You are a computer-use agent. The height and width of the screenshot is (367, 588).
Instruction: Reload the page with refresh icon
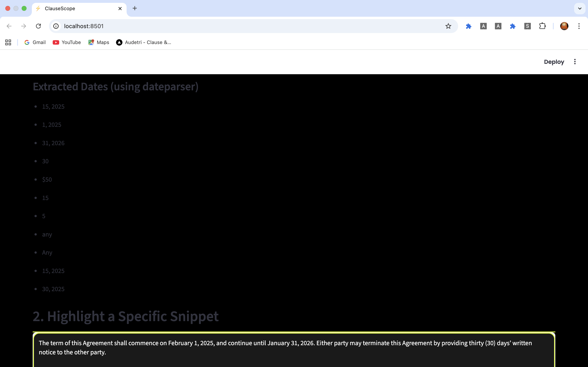coord(38,26)
